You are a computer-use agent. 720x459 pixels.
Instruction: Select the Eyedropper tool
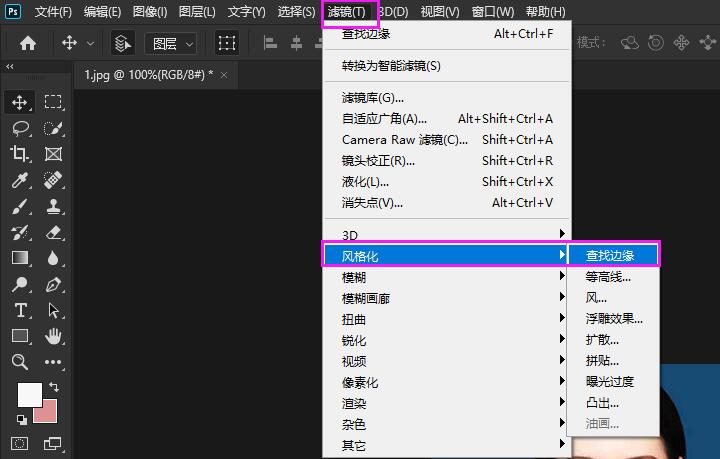pyautogui.click(x=20, y=180)
